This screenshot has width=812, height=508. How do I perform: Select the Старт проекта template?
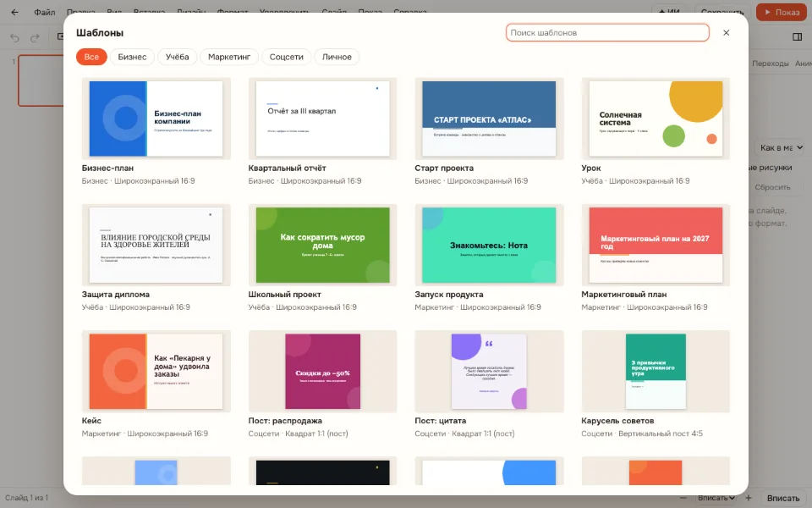489,132
